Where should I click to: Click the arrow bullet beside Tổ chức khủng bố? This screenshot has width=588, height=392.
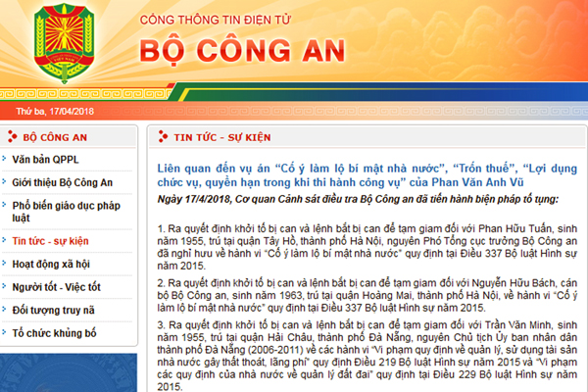coord(4,332)
